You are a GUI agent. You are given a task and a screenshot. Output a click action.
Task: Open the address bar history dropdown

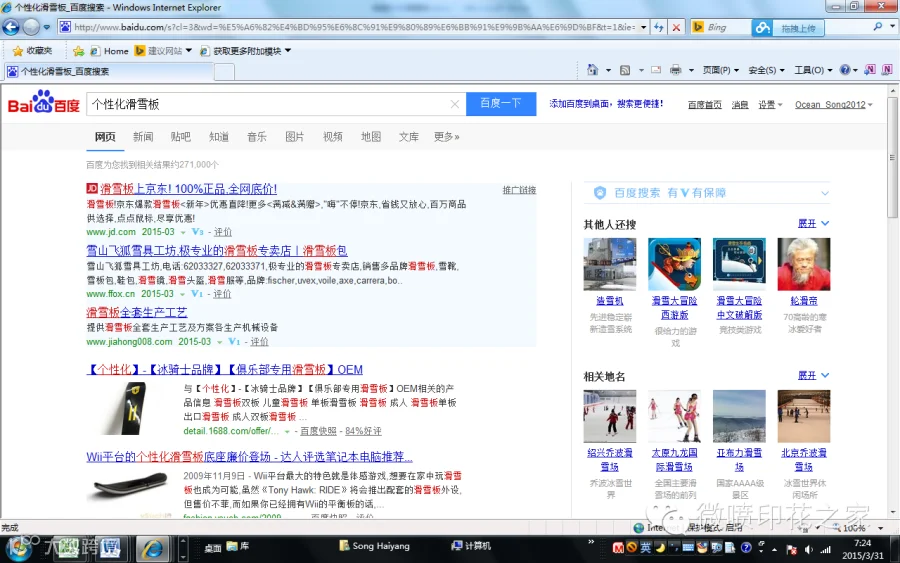pos(643,27)
